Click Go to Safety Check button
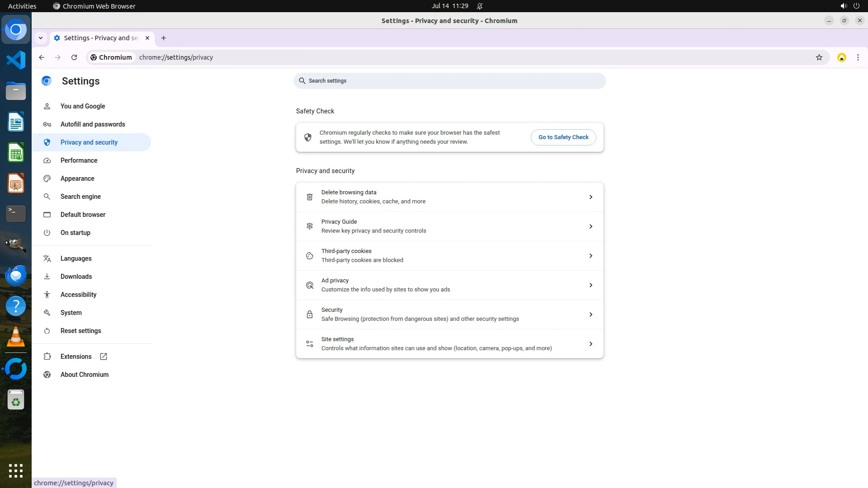This screenshot has height=488, width=868. (x=563, y=137)
